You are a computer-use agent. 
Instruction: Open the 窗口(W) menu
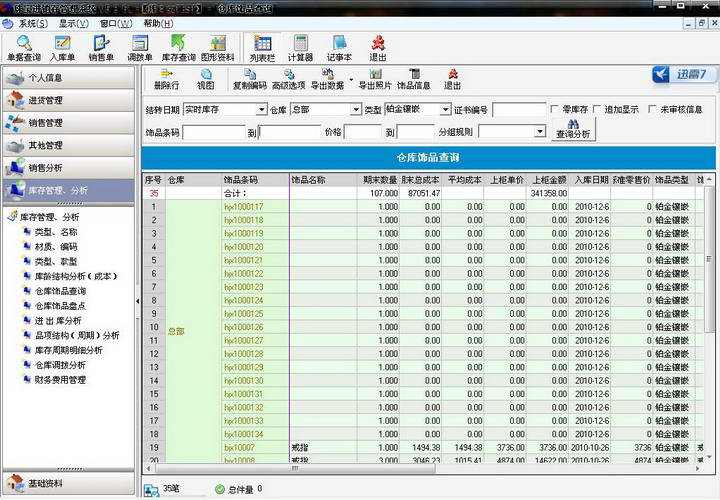116,23
